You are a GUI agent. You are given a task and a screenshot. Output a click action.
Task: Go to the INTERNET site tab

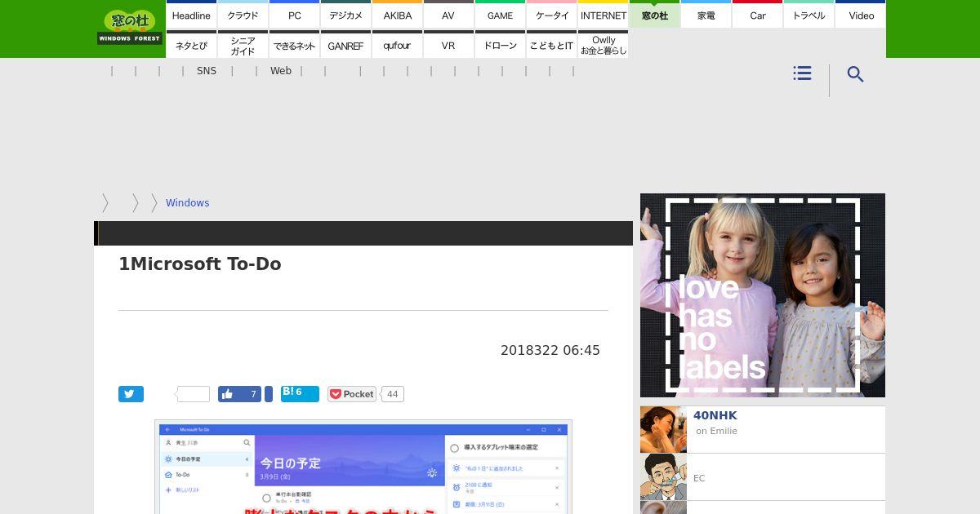tap(603, 15)
